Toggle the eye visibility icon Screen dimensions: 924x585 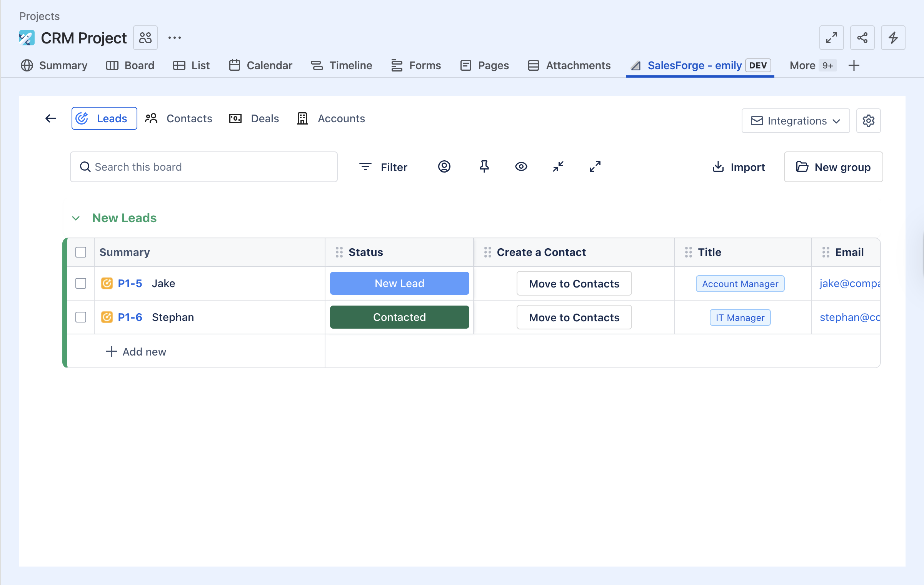(x=521, y=166)
